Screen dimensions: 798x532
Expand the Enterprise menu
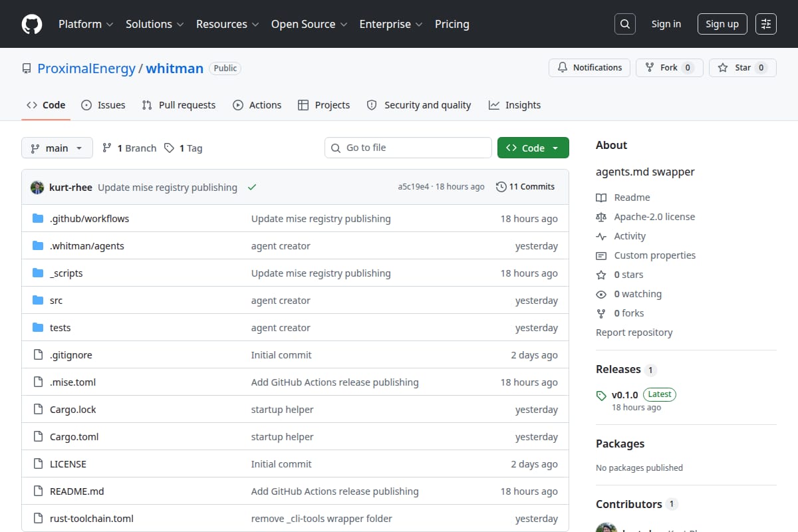point(391,24)
